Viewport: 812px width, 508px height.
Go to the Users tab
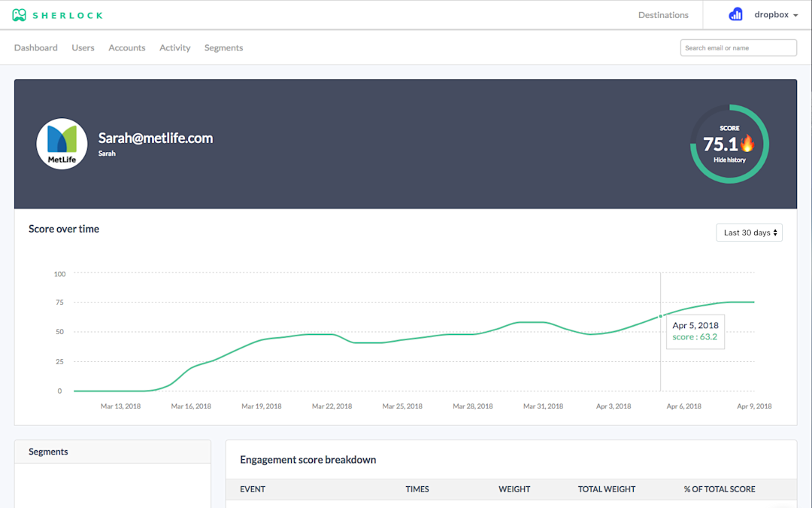click(x=83, y=47)
